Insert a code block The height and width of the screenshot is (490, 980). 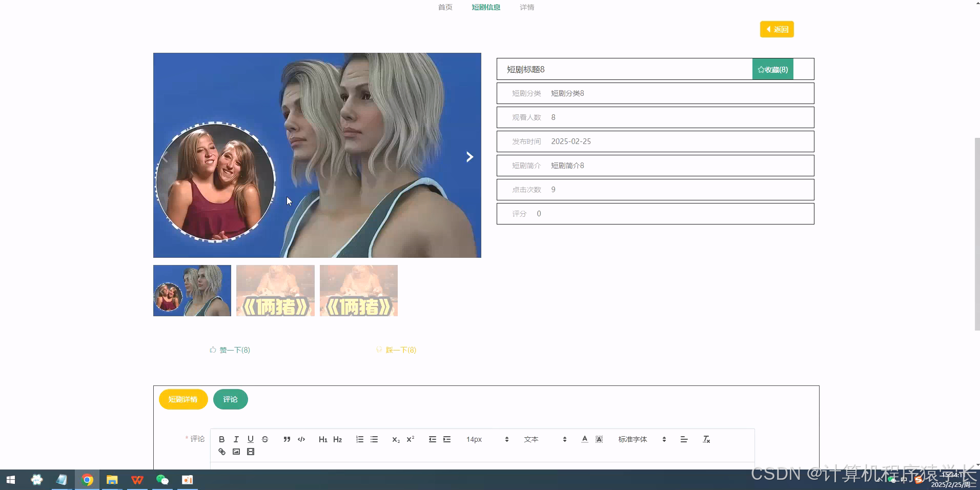301,439
